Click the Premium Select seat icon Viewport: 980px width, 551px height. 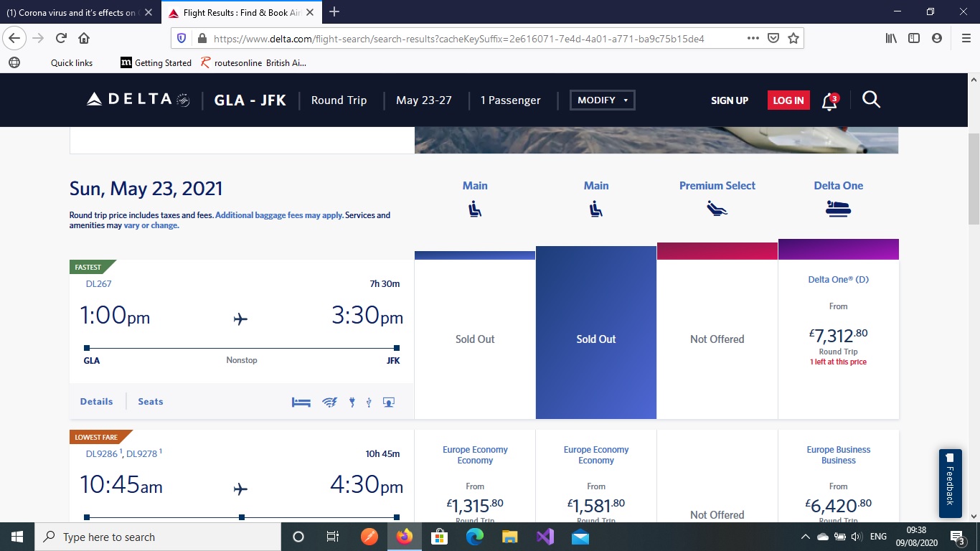(x=717, y=209)
